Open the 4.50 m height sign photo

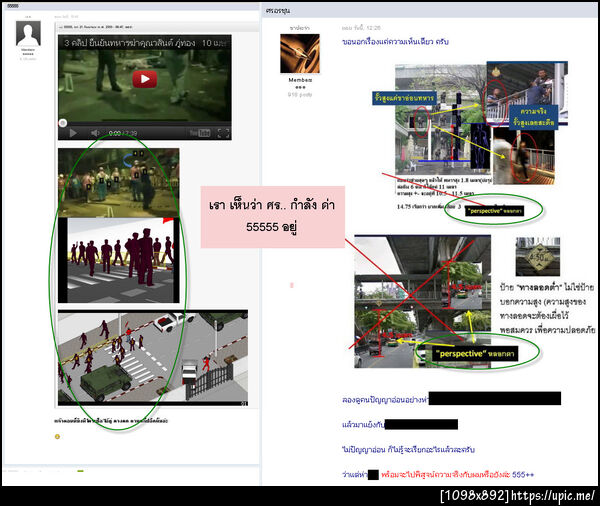click(538, 256)
